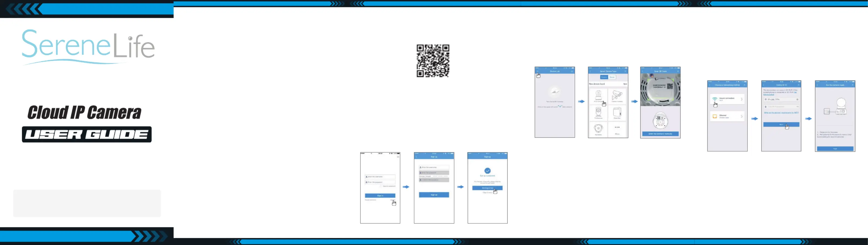Click the blue Sign up button
868x245 pixels.
[434, 195]
